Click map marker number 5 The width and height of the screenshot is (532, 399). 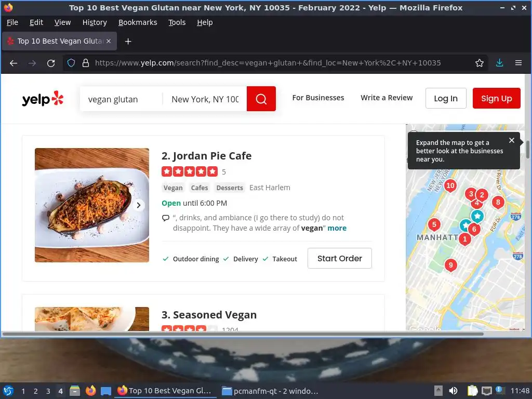(434, 224)
